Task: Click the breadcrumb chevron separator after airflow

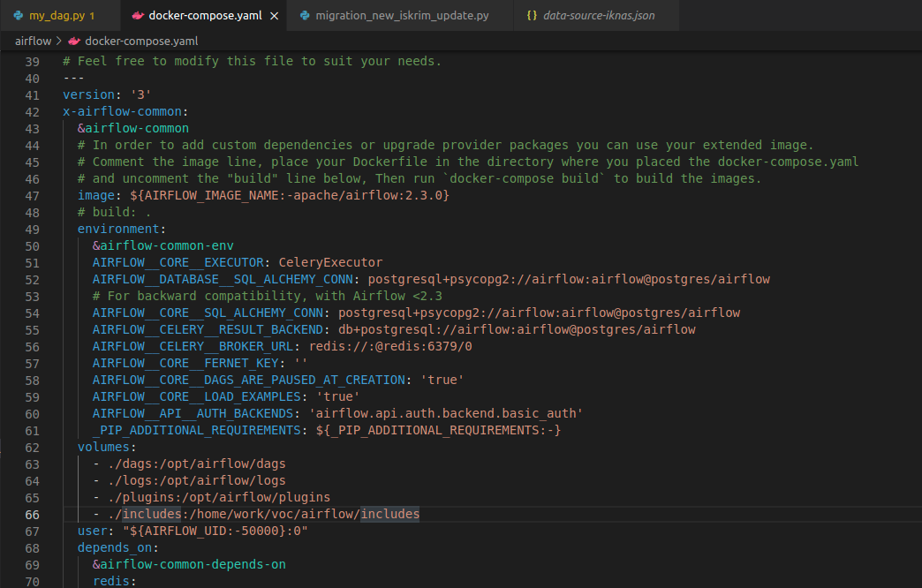Action: (58, 41)
